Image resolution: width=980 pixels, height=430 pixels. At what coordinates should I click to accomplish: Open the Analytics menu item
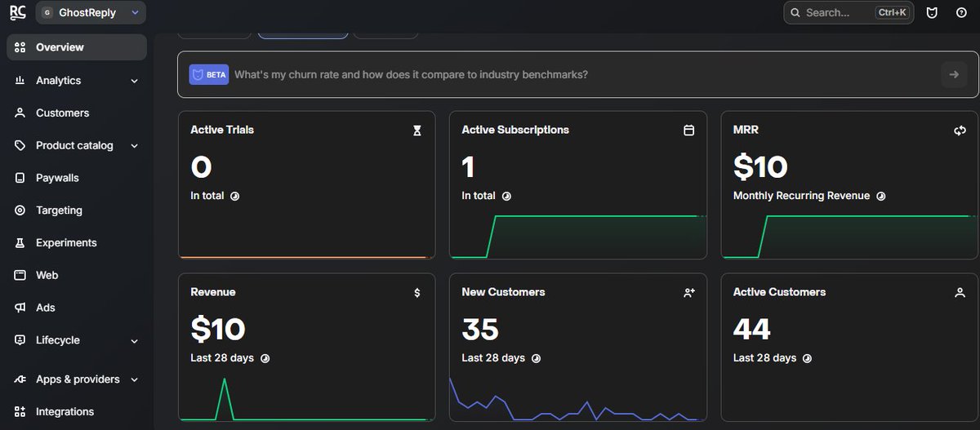(x=77, y=81)
